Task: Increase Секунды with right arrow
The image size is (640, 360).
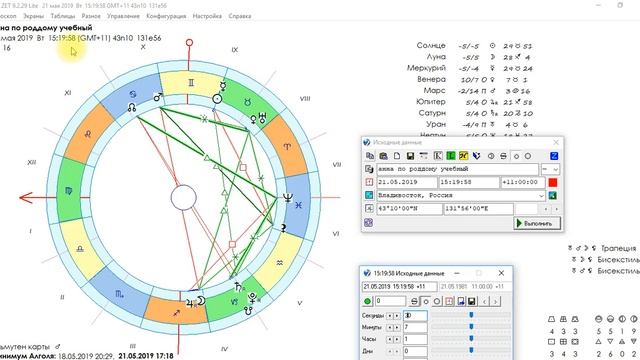Action: [x=396, y=316]
